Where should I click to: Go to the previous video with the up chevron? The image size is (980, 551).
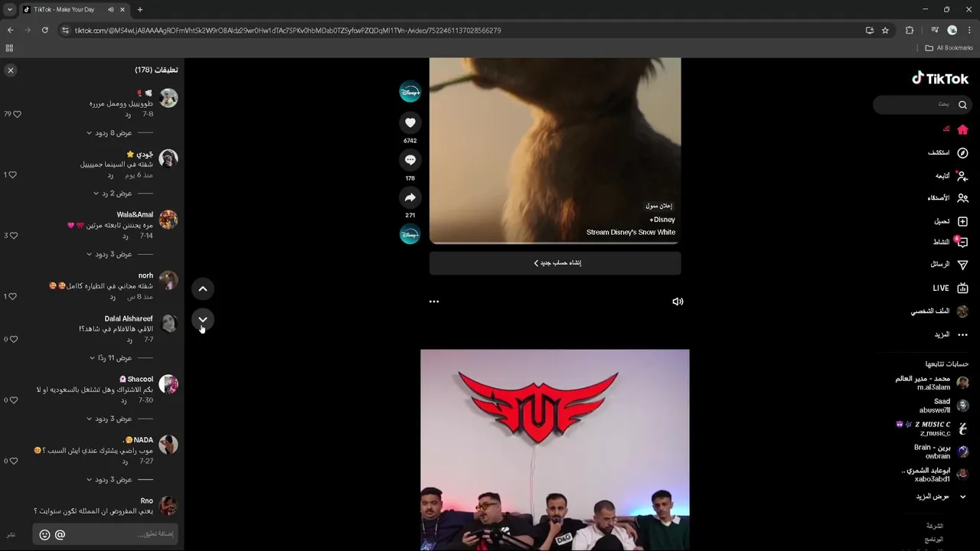[x=203, y=289]
